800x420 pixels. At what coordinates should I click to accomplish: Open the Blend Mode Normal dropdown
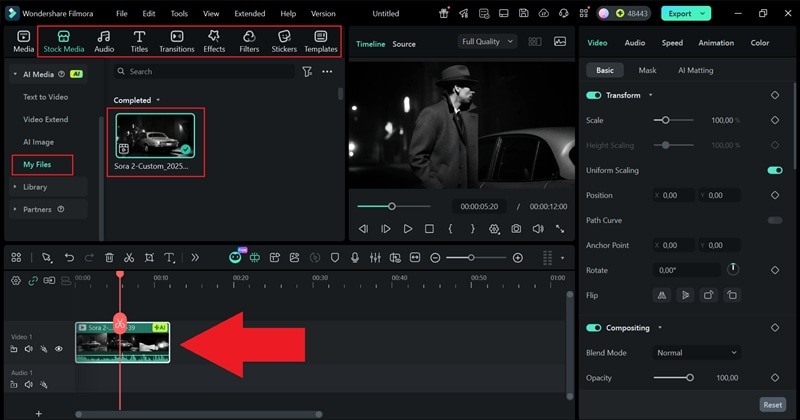[x=696, y=353]
